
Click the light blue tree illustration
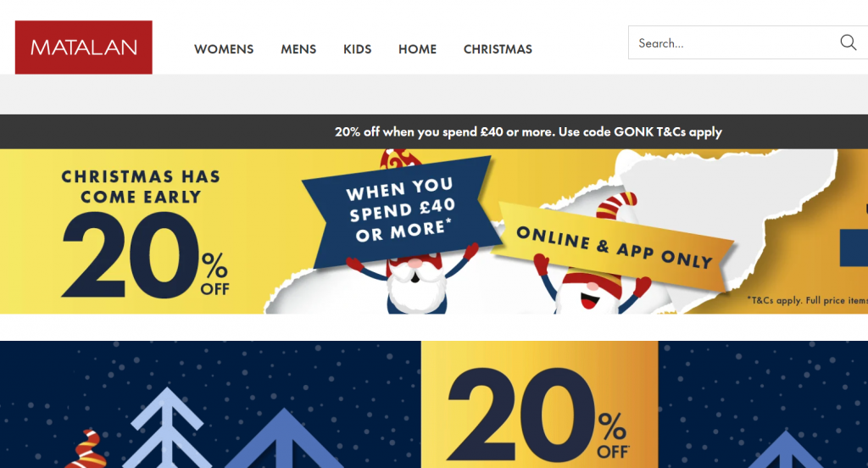(x=167, y=427)
